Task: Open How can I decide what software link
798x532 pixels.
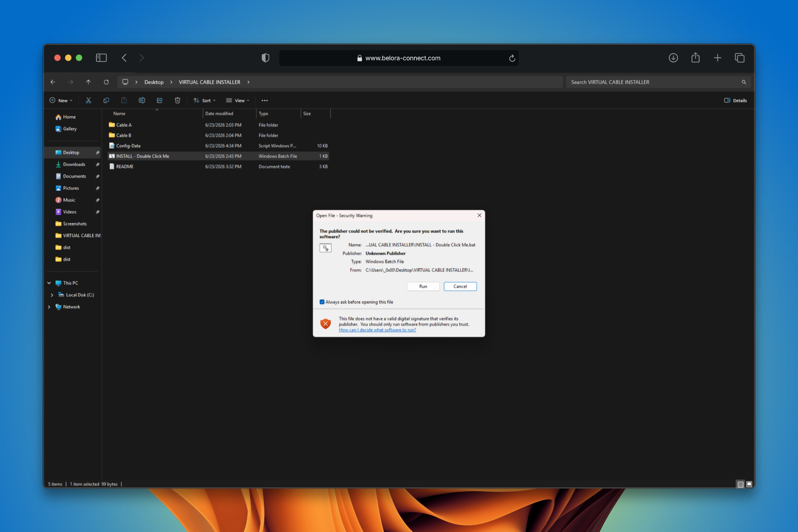Action: (x=377, y=330)
